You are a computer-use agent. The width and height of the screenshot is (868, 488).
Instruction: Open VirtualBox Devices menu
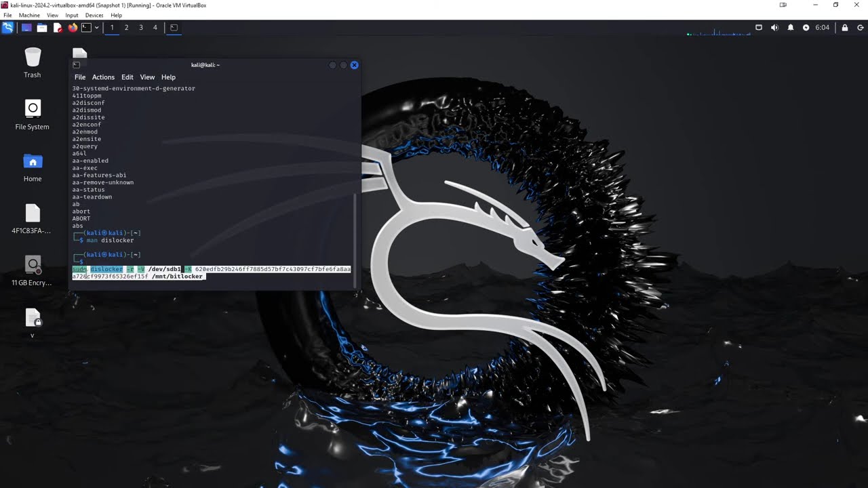click(94, 15)
